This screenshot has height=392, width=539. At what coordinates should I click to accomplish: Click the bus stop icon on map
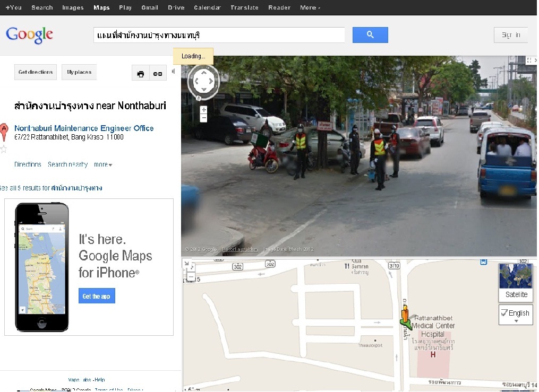pos(483,262)
